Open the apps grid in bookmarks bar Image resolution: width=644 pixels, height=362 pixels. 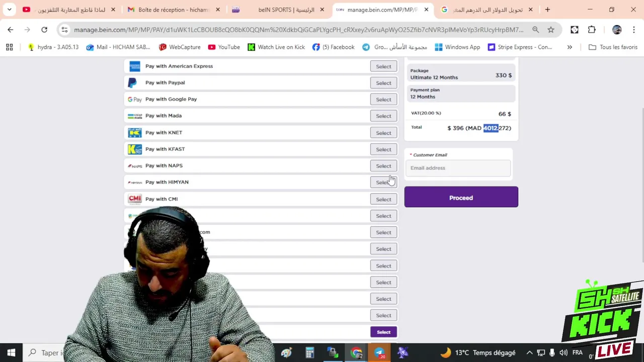pyautogui.click(x=9, y=47)
